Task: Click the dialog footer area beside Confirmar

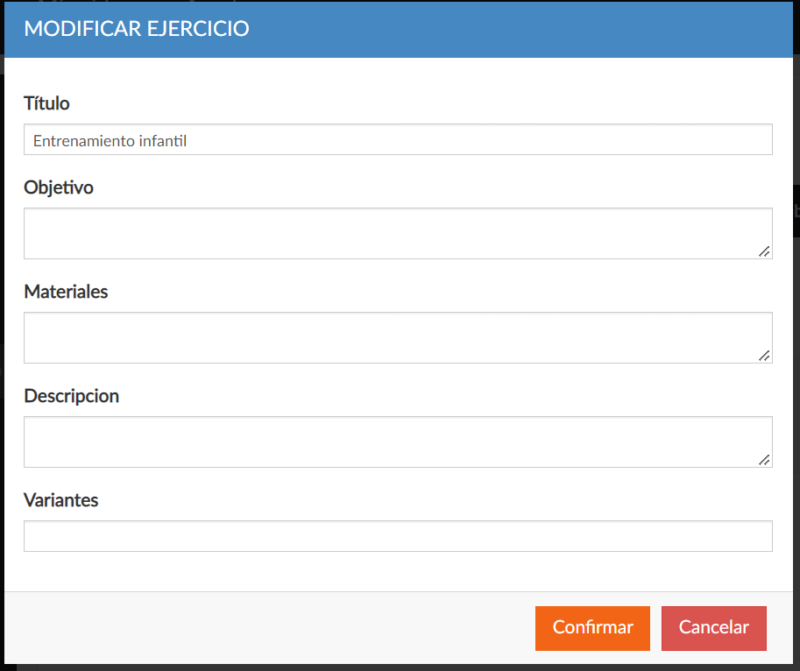Action: tap(265, 628)
